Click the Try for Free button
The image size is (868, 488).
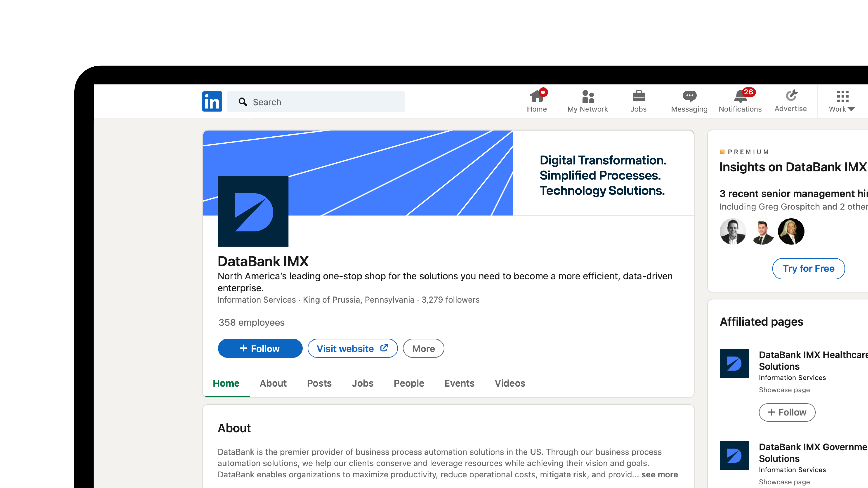[808, 269]
